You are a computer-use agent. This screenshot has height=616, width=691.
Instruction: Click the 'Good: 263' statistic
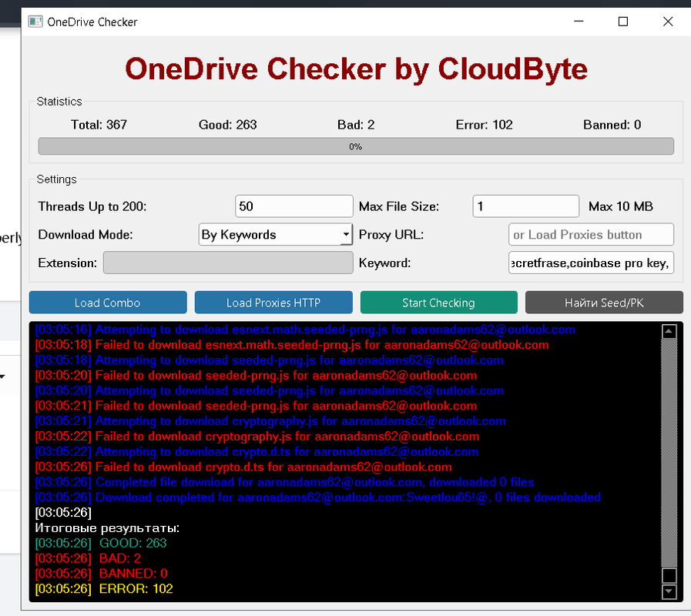coord(228,125)
